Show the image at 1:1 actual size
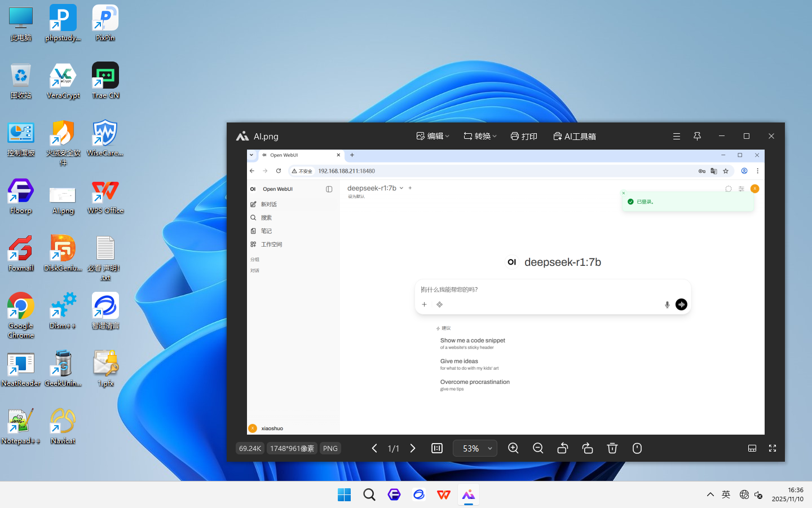The width and height of the screenshot is (812, 508). 437,448
